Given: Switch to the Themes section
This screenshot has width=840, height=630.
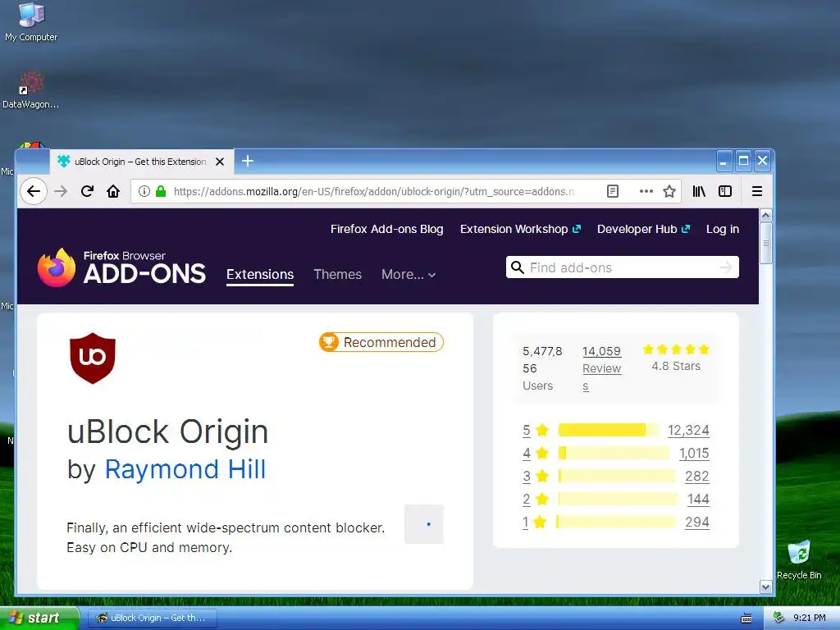Looking at the screenshot, I should click(337, 275).
